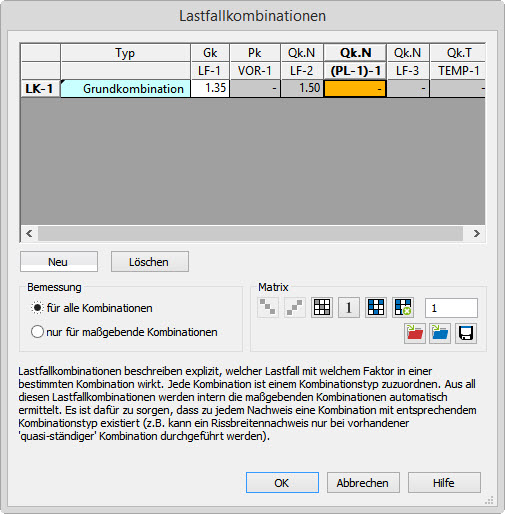
Task: Click the descending diagonal matrix icon
Action: [x=268, y=307]
